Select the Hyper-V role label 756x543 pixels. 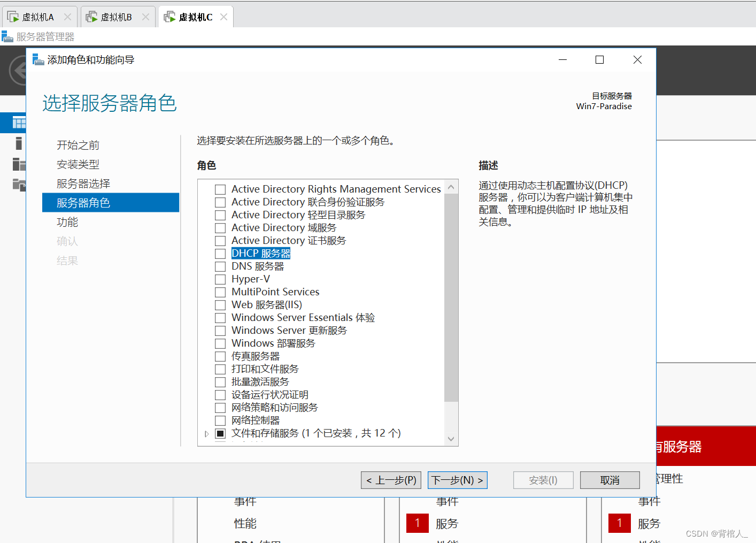(x=251, y=279)
